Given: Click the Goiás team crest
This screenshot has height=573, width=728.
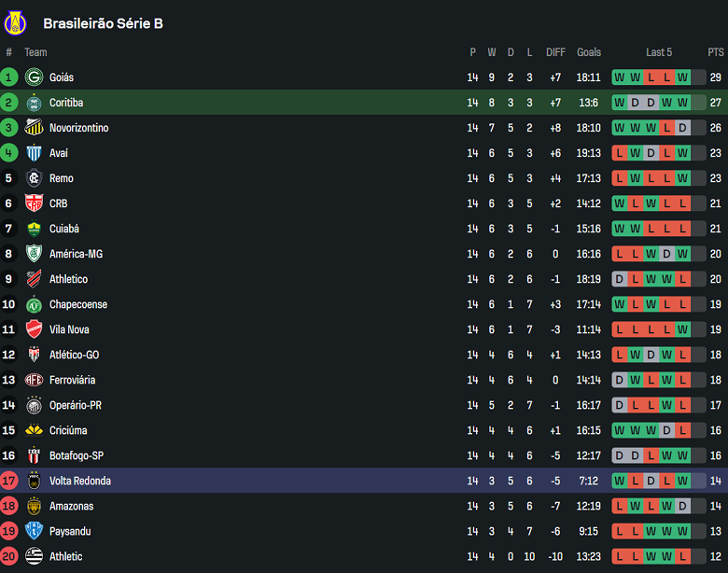Looking at the screenshot, I should [x=35, y=77].
